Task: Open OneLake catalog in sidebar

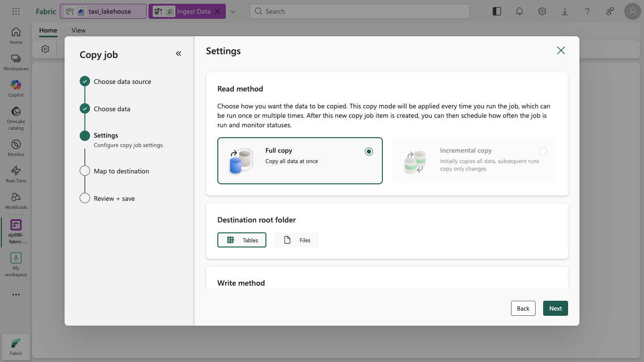Action: (16, 118)
